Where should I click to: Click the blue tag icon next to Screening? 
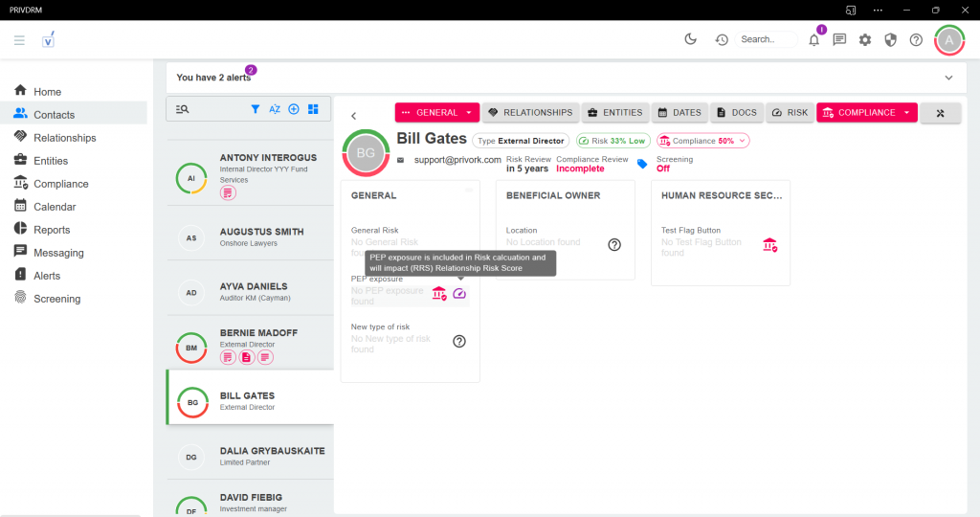coord(642,164)
